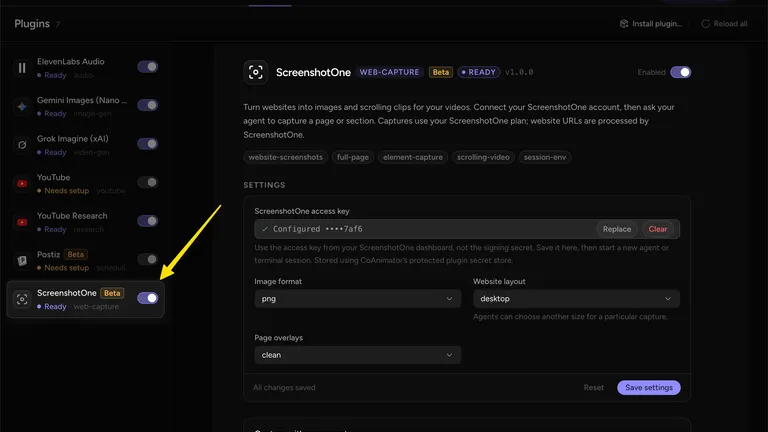Click Replace access key button
Screen dimensions: 768x432
(x=617, y=229)
